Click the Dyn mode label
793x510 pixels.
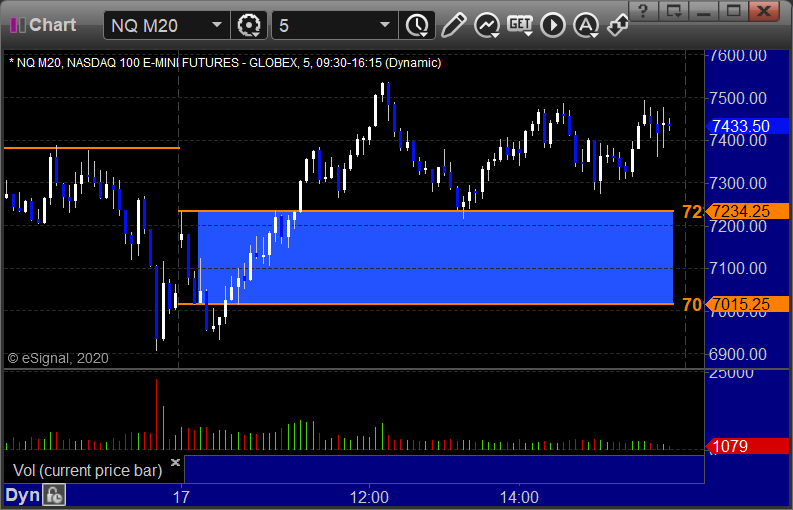click(x=22, y=495)
